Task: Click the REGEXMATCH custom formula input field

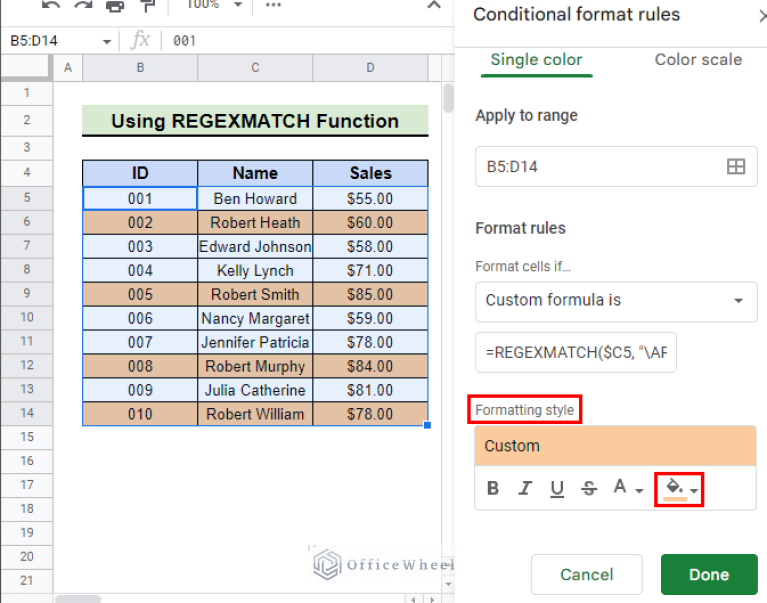Action: [x=575, y=352]
